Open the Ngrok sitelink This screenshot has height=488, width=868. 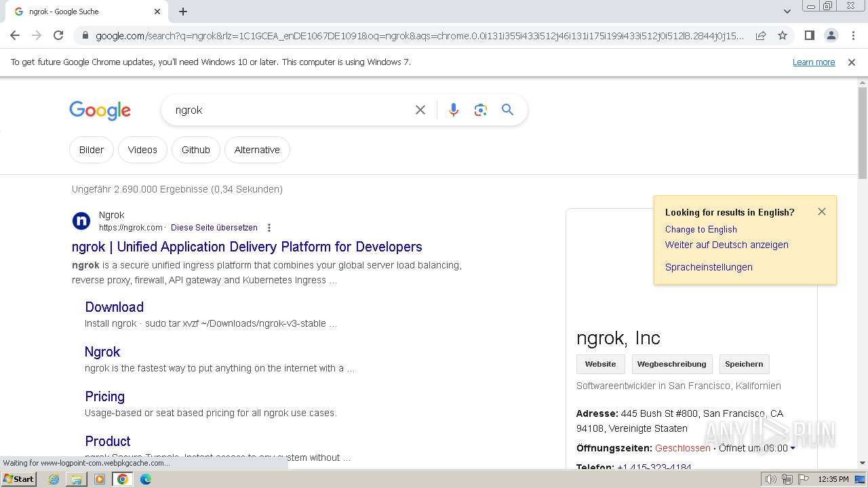tap(102, 352)
